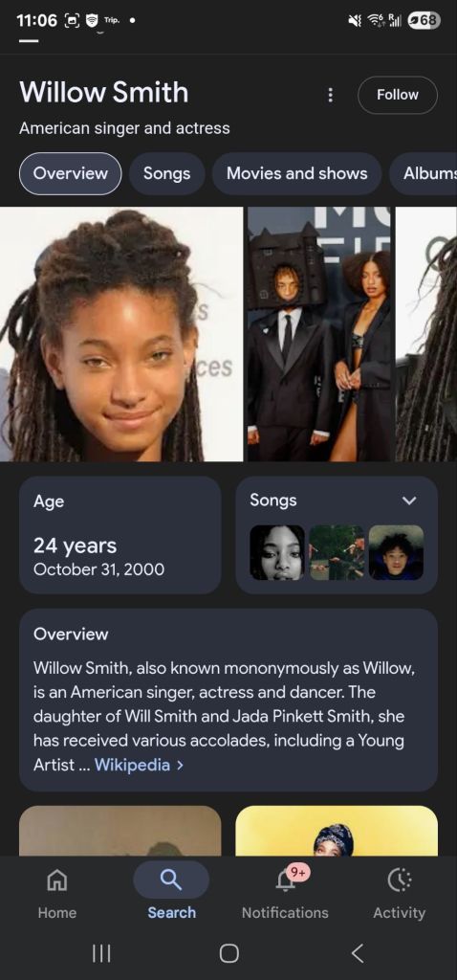
Task: Tap the Home icon in bottom bar
Action: pos(56,880)
